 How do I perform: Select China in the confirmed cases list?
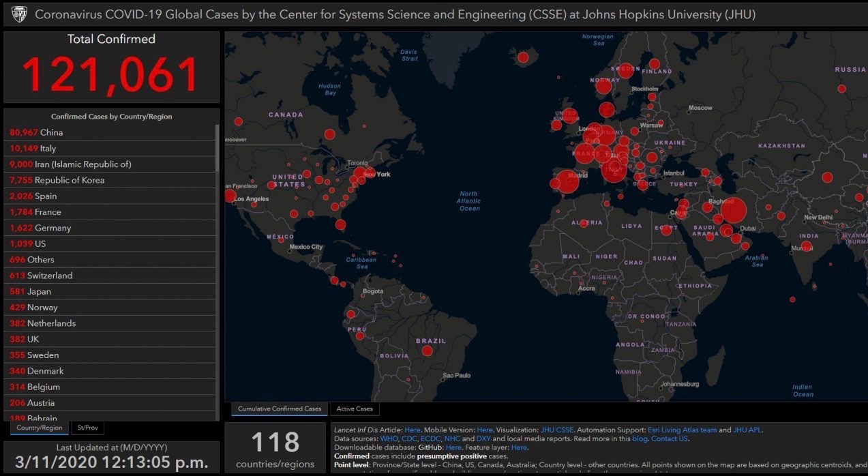109,132
